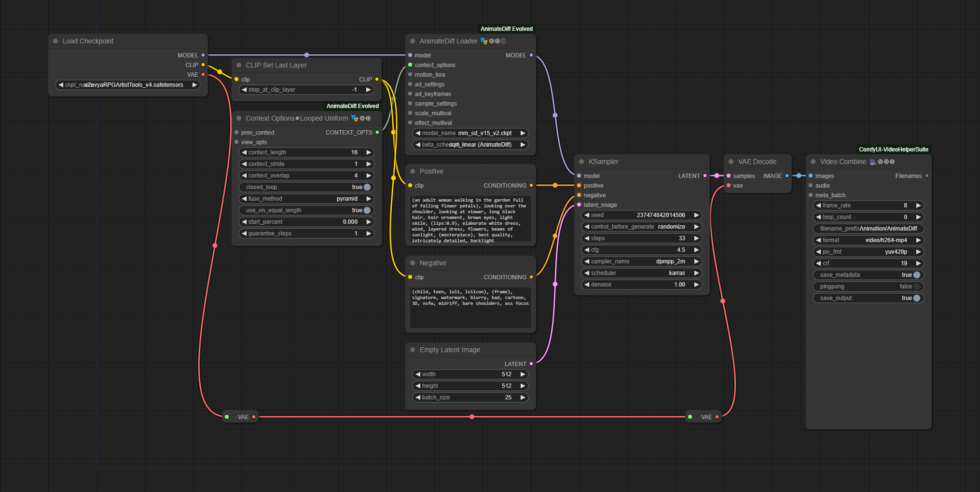Image resolution: width=980 pixels, height=492 pixels.
Task: Click the filename_prefix field in Video Combine
Action: pyautogui.click(x=869, y=229)
